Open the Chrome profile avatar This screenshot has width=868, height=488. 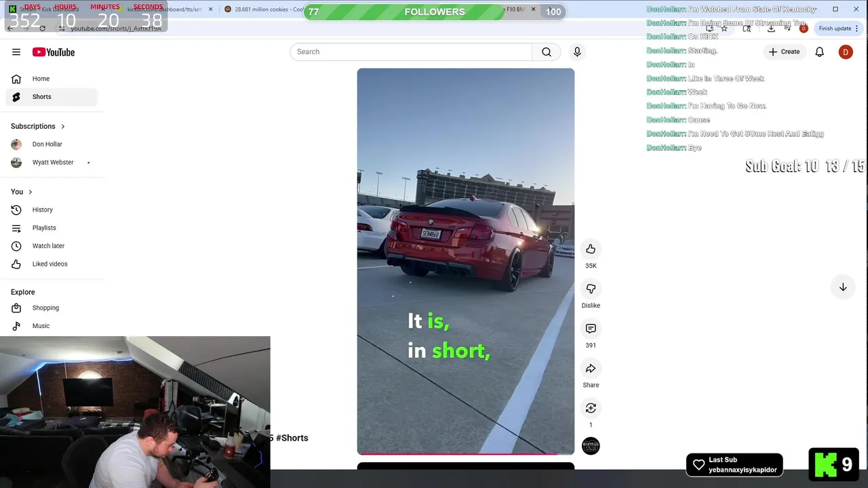(804, 28)
